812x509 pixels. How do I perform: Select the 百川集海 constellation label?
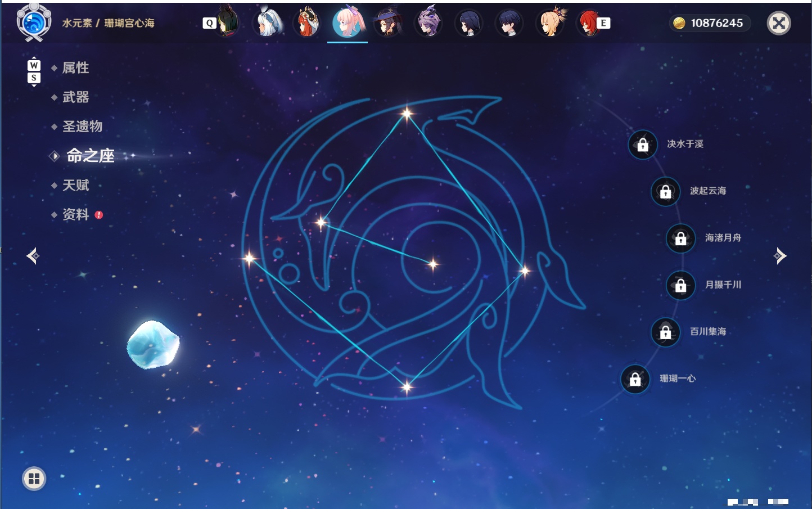coord(708,331)
